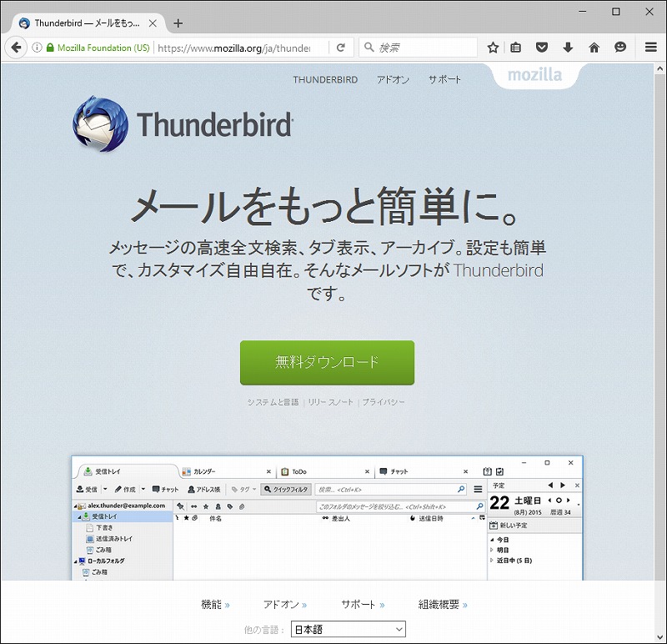Click the Thunderbird logo

point(183,123)
